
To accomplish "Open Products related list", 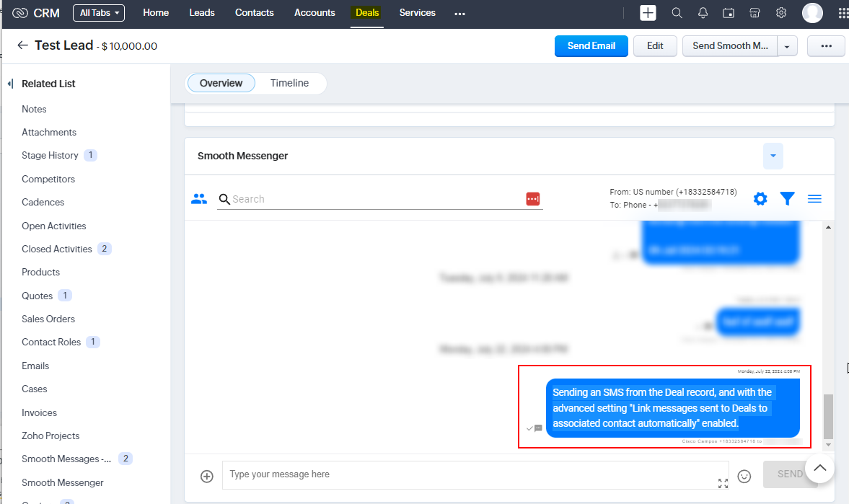I will pyautogui.click(x=40, y=272).
